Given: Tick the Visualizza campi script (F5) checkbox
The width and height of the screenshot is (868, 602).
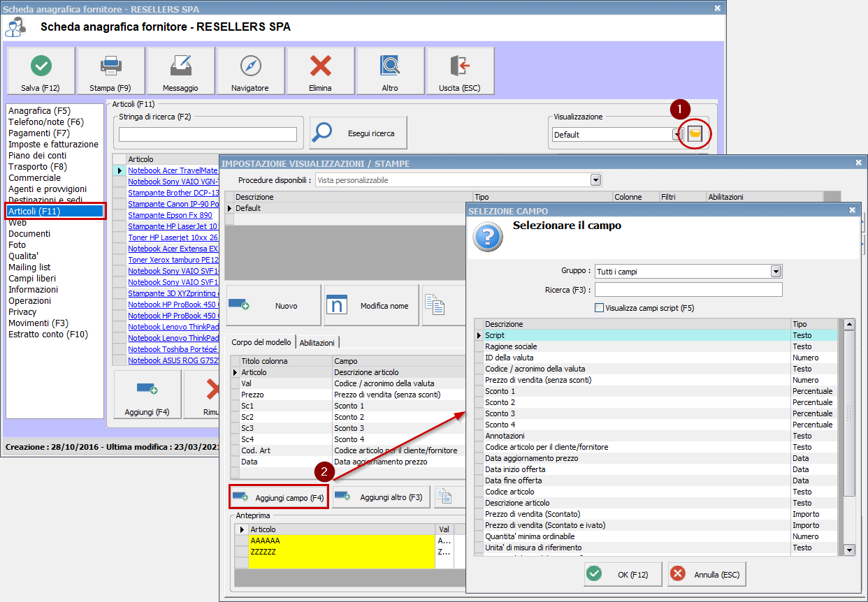Looking at the screenshot, I should coord(599,307).
